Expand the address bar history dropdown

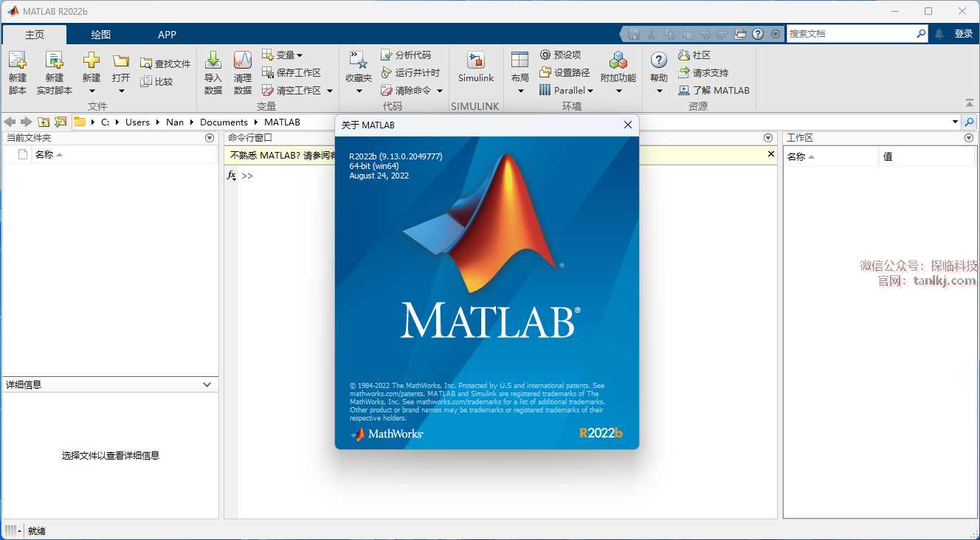point(955,122)
